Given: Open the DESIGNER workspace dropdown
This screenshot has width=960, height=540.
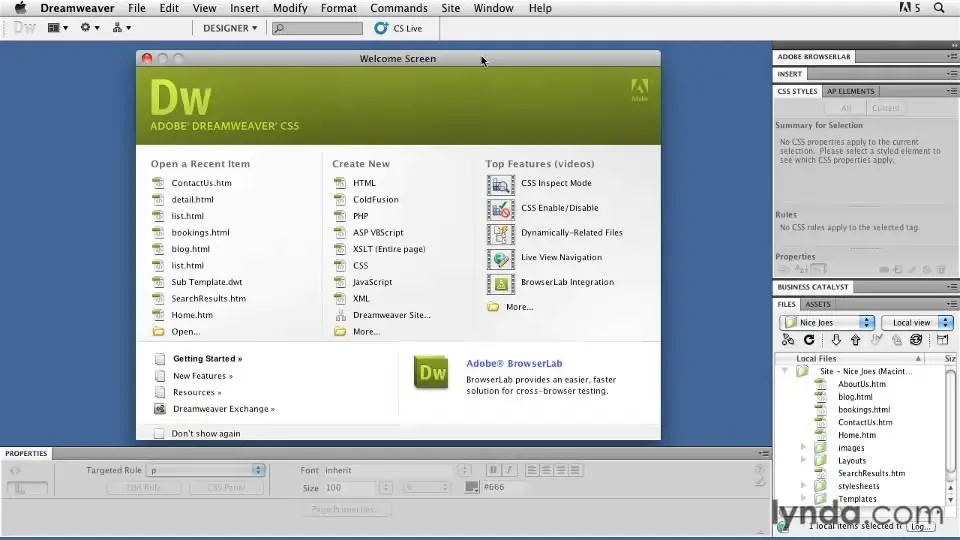Looking at the screenshot, I should (x=230, y=28).
